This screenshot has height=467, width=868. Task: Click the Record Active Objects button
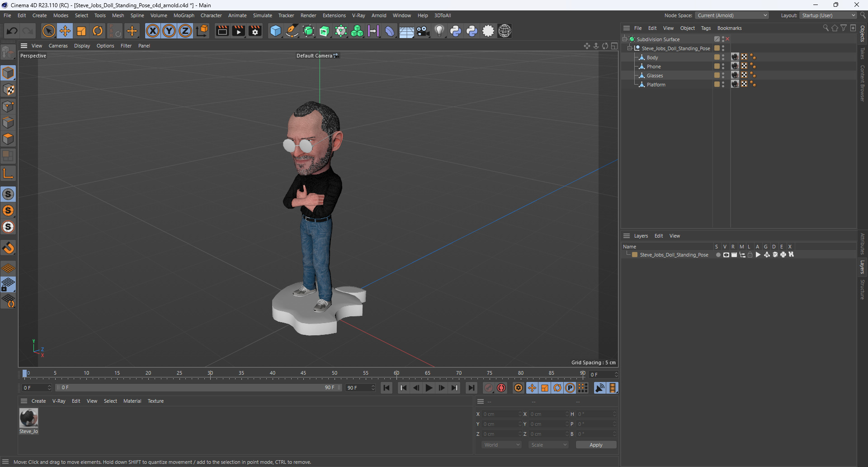(489, 388)
